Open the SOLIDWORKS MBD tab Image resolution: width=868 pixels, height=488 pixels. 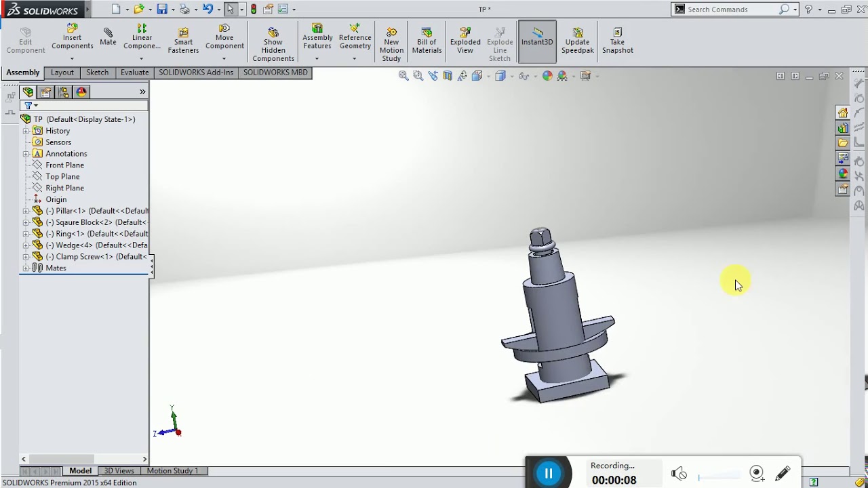pos(275,73)
